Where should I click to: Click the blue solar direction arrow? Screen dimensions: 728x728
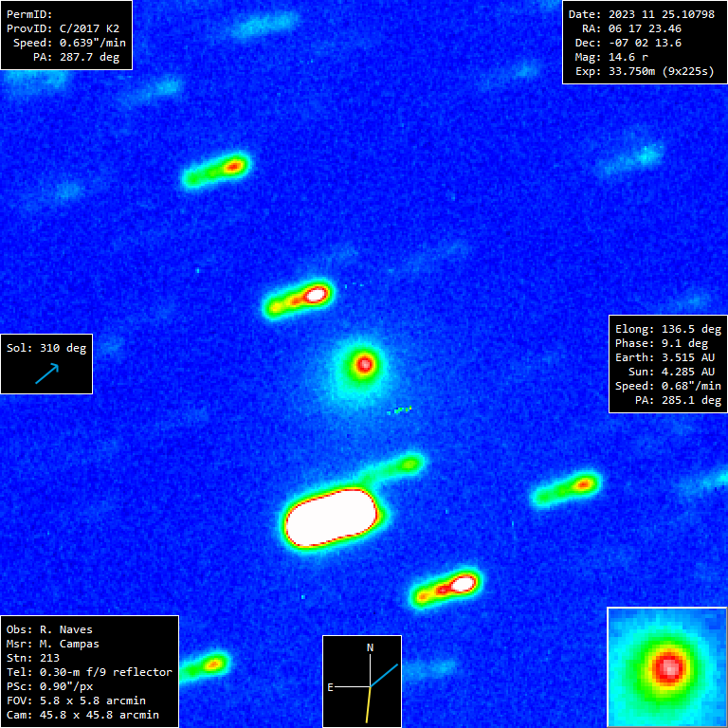click(x=47, y=373)
